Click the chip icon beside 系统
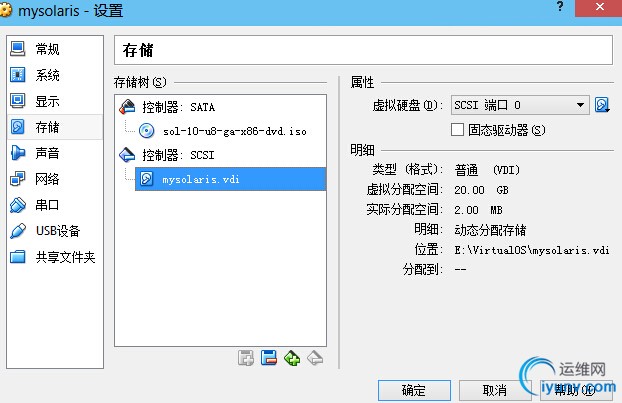The height and width of the screenshot is (403, 622). 18,75
